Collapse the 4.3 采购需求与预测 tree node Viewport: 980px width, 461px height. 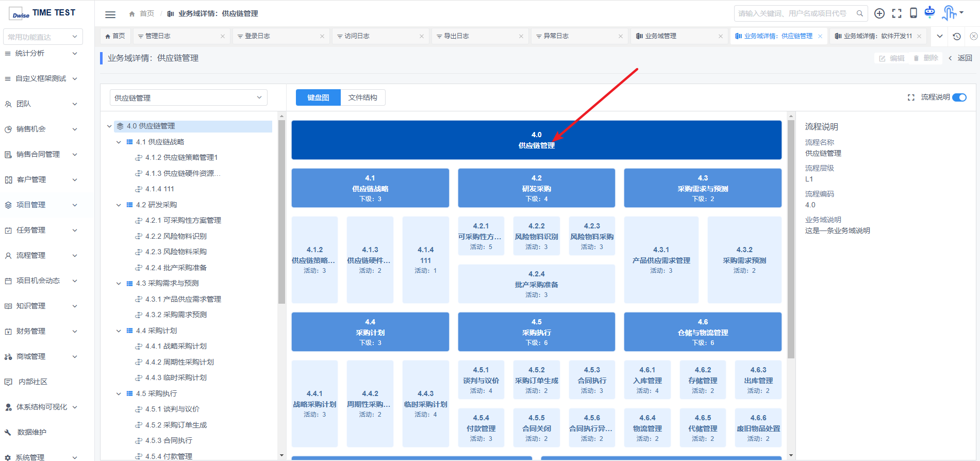pyautogui.click(x=119, y=283)
